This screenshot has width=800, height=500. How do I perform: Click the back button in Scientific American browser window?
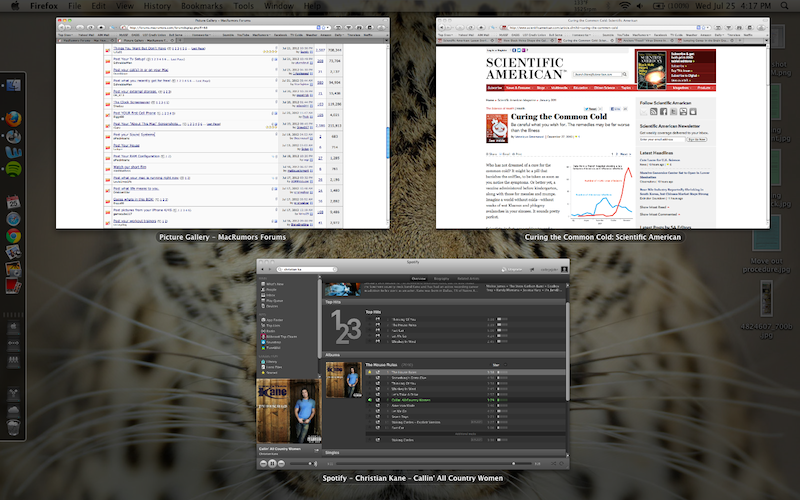pos(442,28)
